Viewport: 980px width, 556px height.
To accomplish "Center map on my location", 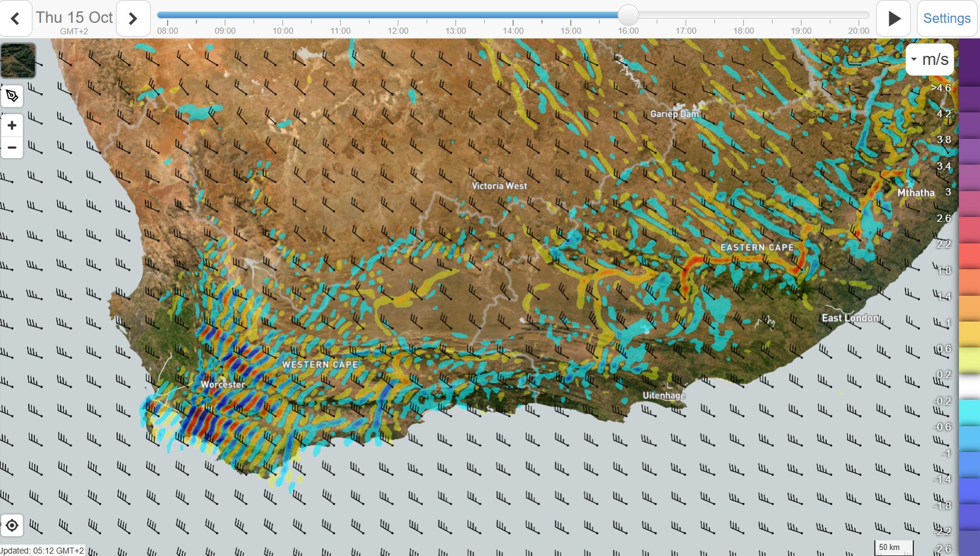I will pyautogui.click(x=12, y=525).
